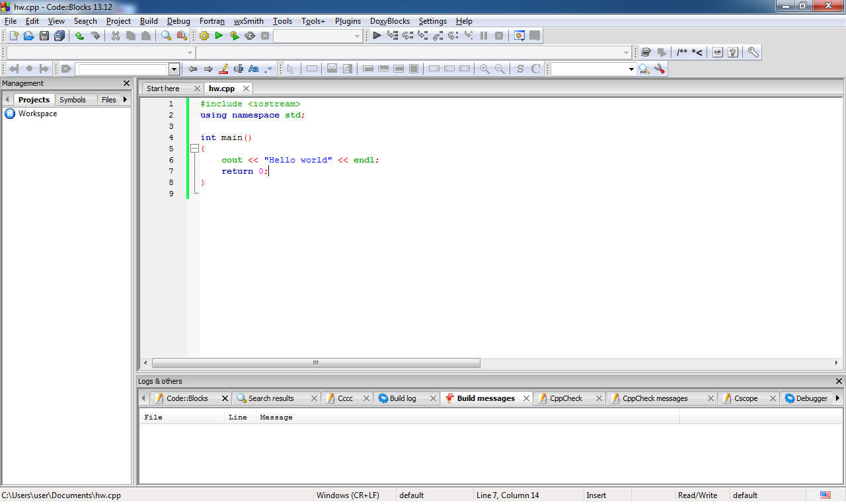Viewport: 846px width, 504px height.
Task: Save the file with the floppy icon
Action: pyautogui.click(x=44, y=36)
